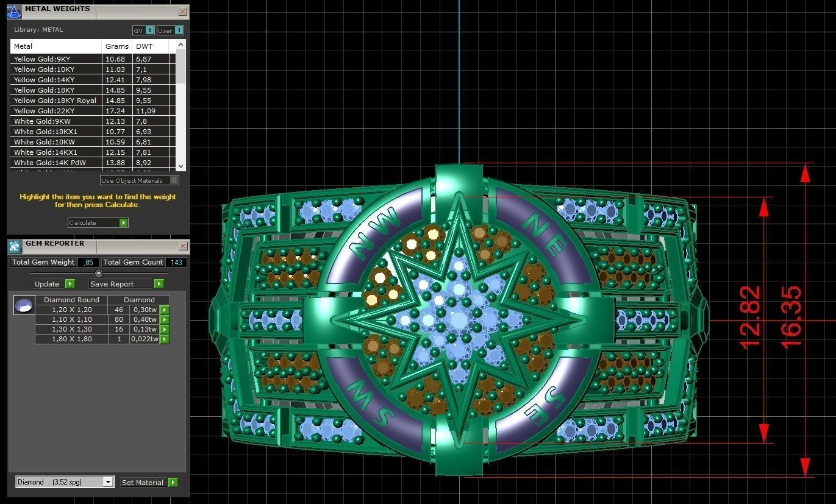
Task: Select the Yellow Gold:18KY row
Action: pyautogui.click(x=93, y=90)
